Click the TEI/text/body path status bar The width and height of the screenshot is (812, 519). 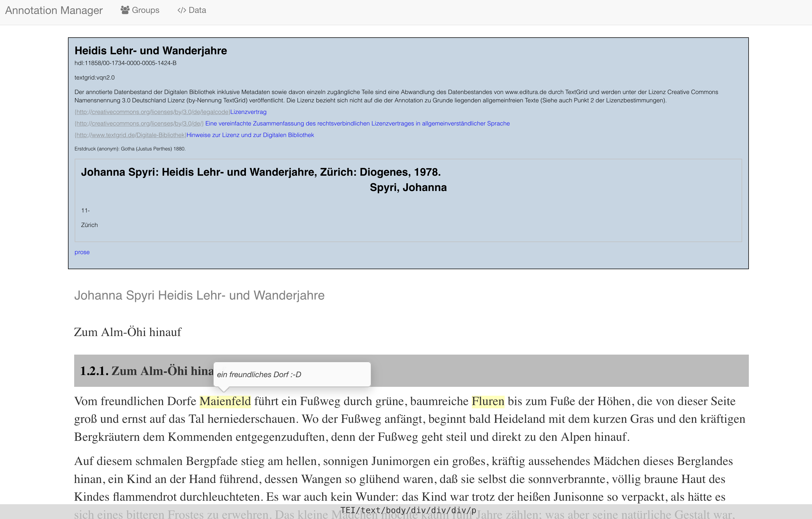tap(408, 510)
